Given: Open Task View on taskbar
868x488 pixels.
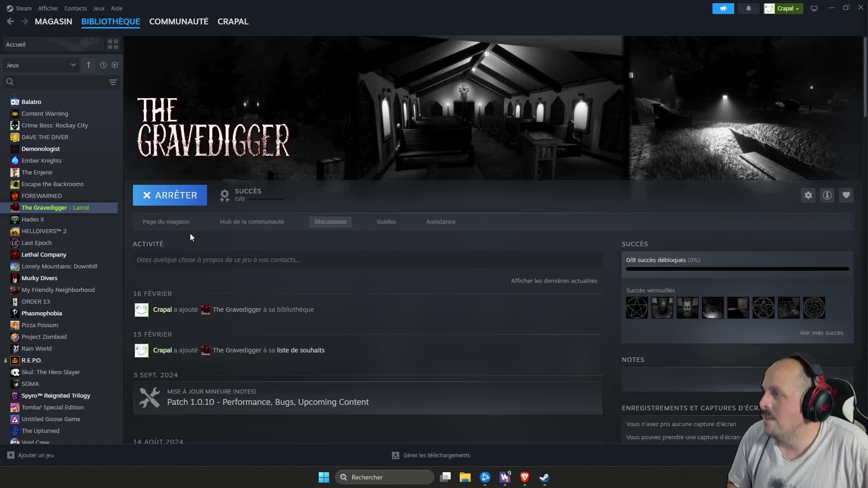Looking at the screenshot, I should coord(445,477).
